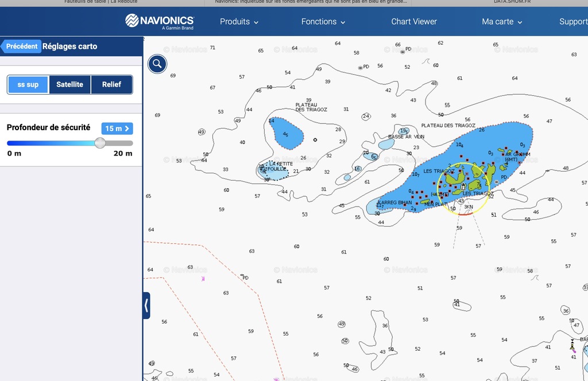The width and height of the screenshot is (588, 381).
Task: Open the 15 m safety depth selector
Action: coord(117,129)
